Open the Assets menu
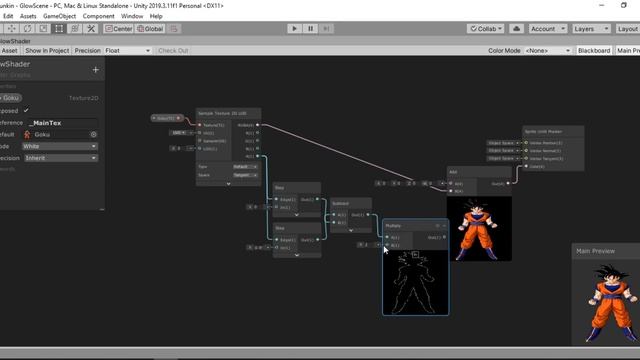This screenshot has width=640, height=360. coord(28,16)
